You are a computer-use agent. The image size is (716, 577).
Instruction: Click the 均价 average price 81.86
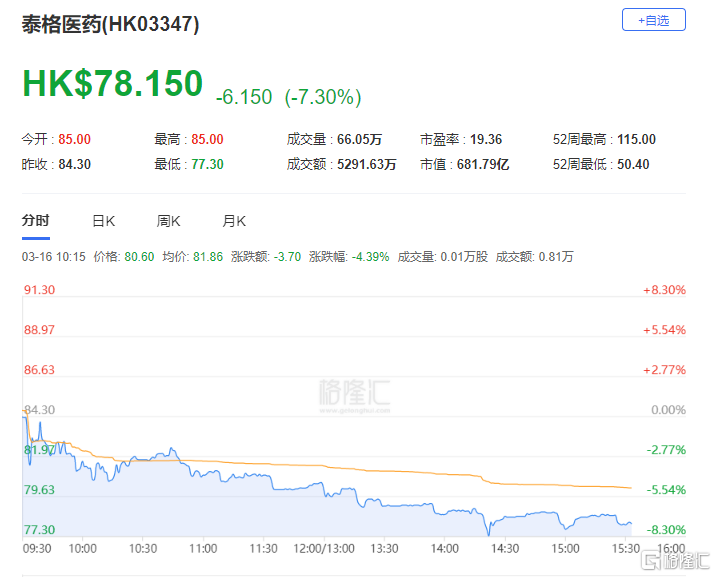point(208,257)
